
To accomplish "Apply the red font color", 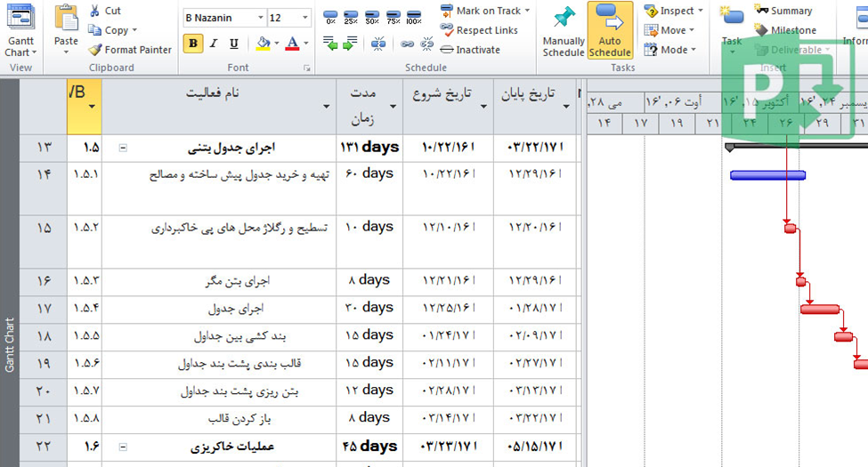I will click(292, 44).
